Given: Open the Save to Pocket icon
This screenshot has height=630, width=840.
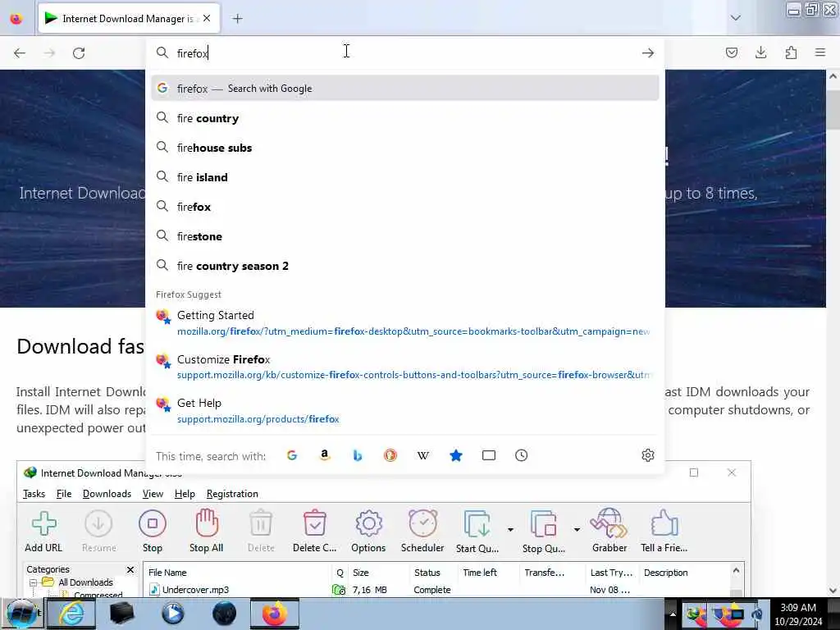Looking at the screenshot, I should (x=731, y=52).
